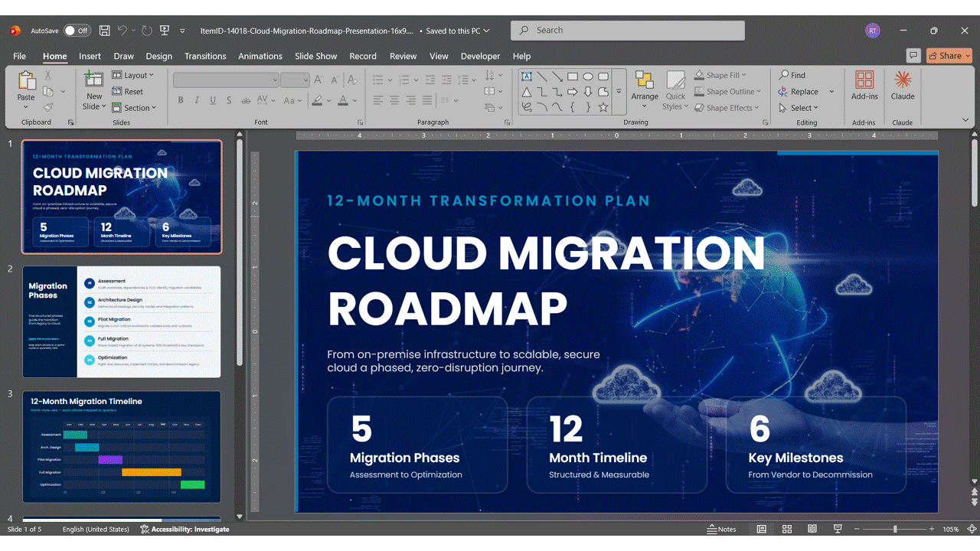Viewport: 980px width, 551px height.
Task: Select the Oval shape in gallery
Action: (588, 77)
